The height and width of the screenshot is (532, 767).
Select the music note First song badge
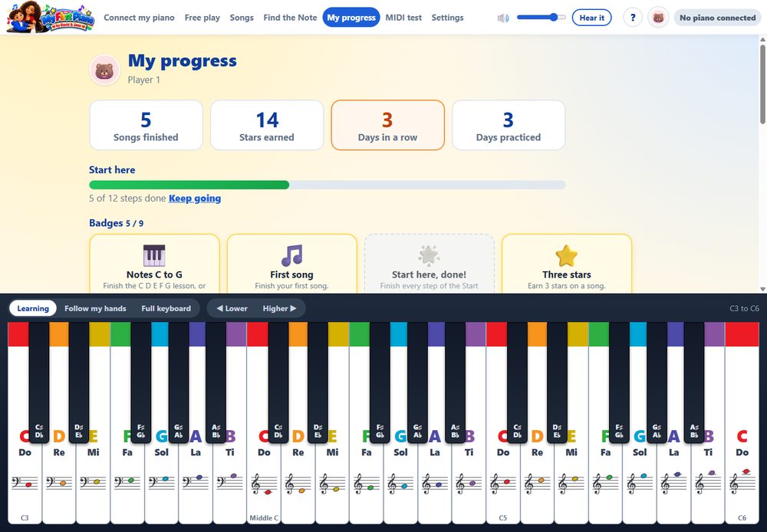coord(292,264)
